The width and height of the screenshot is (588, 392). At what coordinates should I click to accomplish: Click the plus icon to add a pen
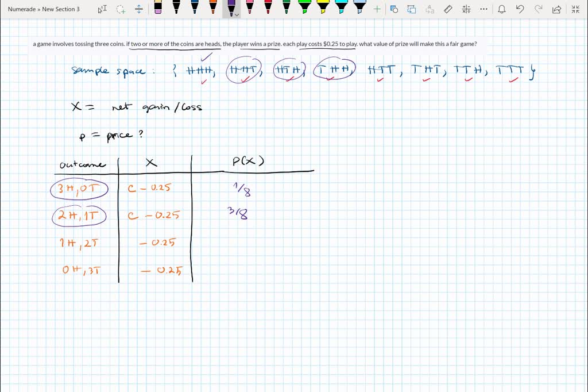click(377, 9)
